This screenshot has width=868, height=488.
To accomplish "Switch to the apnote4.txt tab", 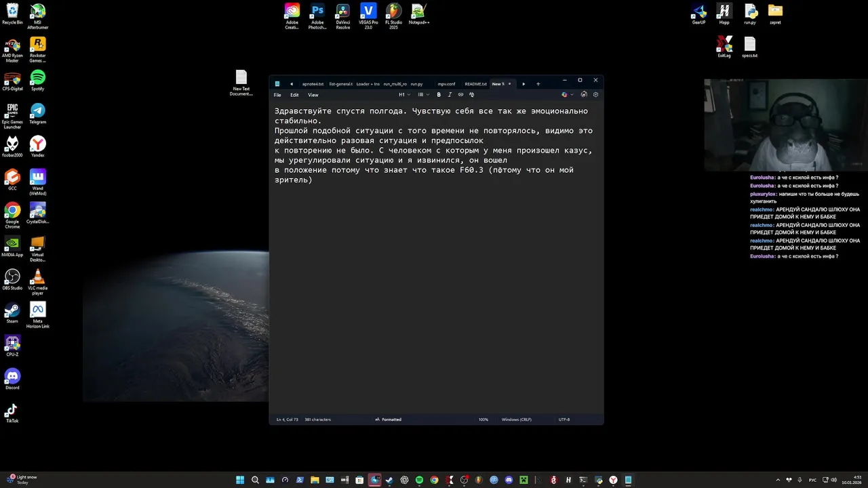I will coord(313,84).
